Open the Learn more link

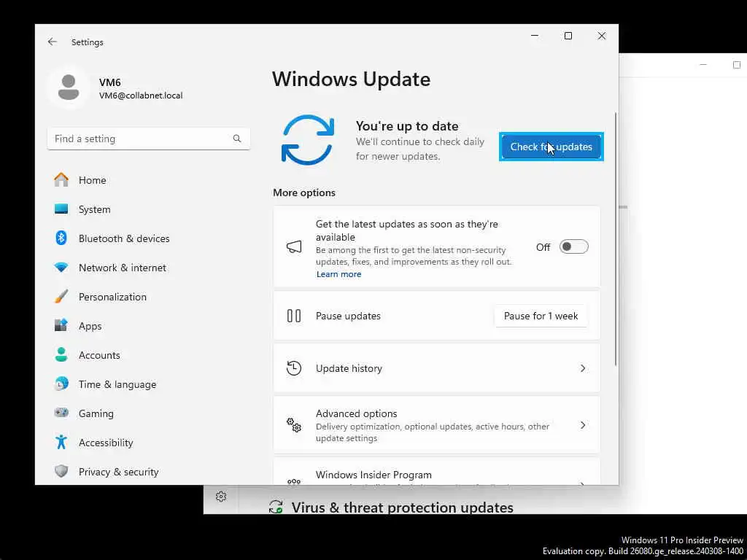pos(338,274)
